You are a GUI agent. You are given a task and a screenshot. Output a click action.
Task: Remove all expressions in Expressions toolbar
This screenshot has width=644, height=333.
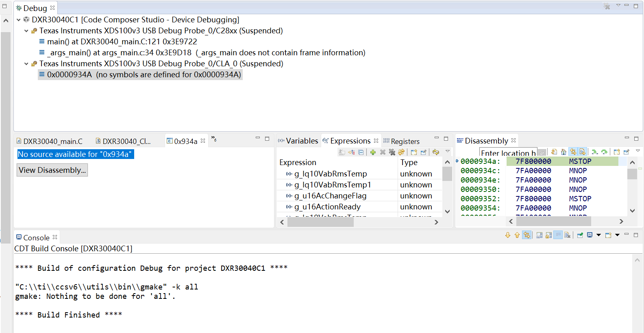tap(392, 152)
